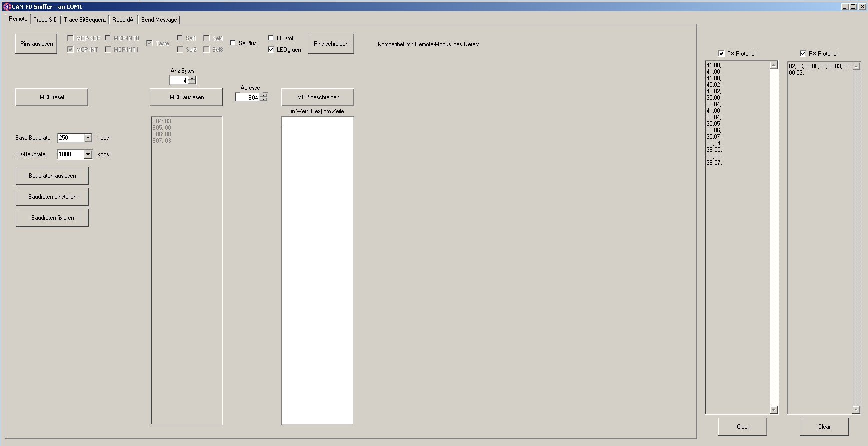
Task: Increase Anz Bytes with the up arrow
Action: [x=192, y=78]
